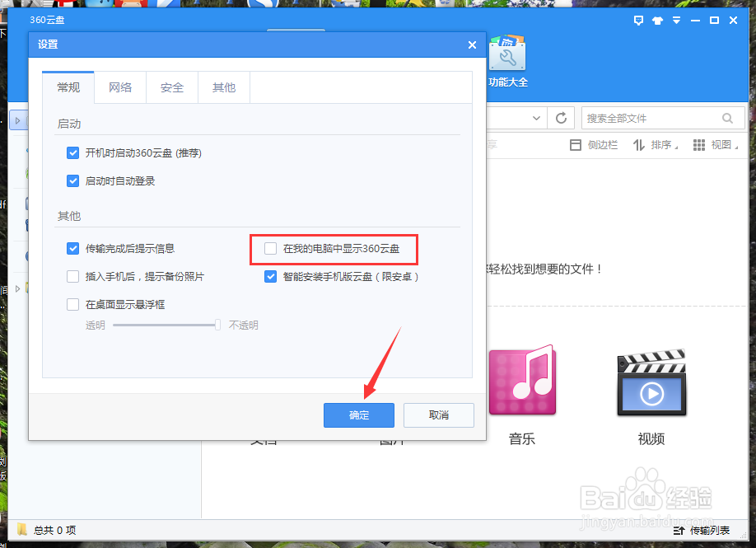Uncheck 开机时启动360云盘 (推荐)
Screen dimensions: 756x548
(x=72, y=153)
